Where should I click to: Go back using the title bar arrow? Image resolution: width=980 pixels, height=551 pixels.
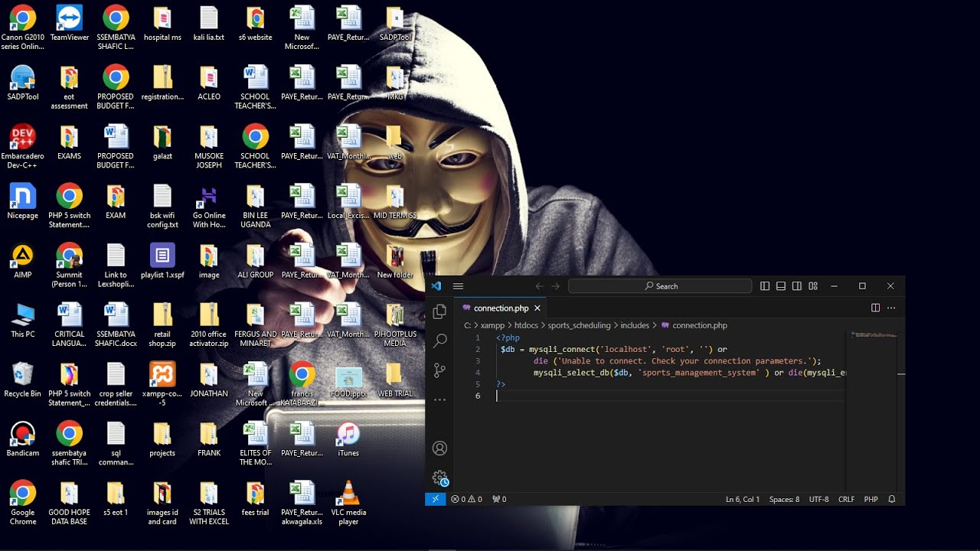540,286
